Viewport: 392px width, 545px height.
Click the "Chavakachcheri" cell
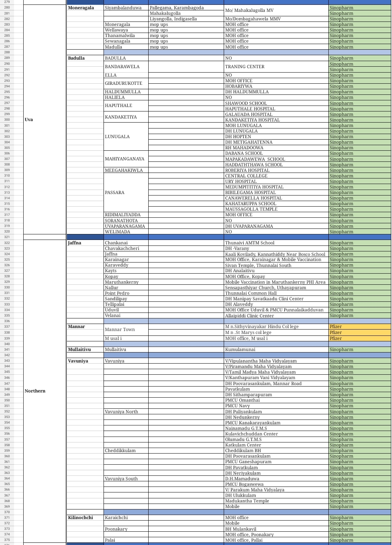(x=126, y=248)
